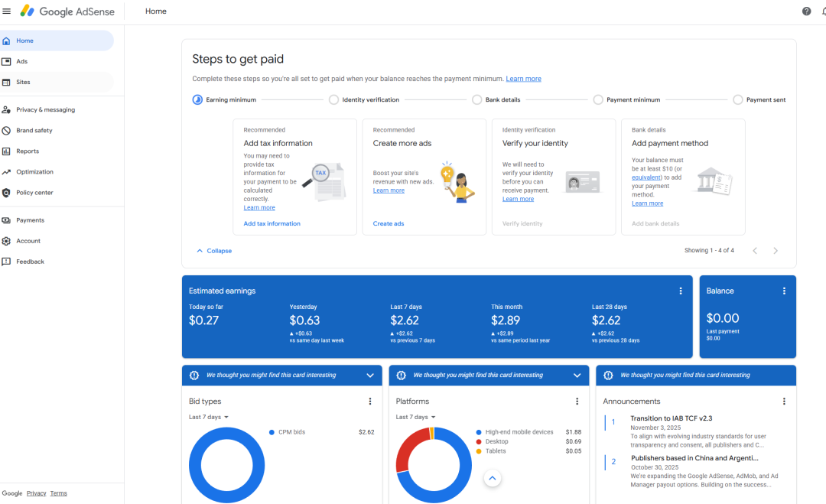Open Announcements card options menu
The image size is (826, 504).
click(784, 402)
